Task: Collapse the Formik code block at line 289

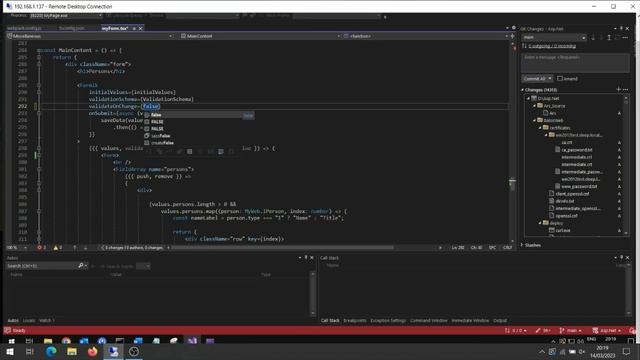Action: [x=39, y=85]
